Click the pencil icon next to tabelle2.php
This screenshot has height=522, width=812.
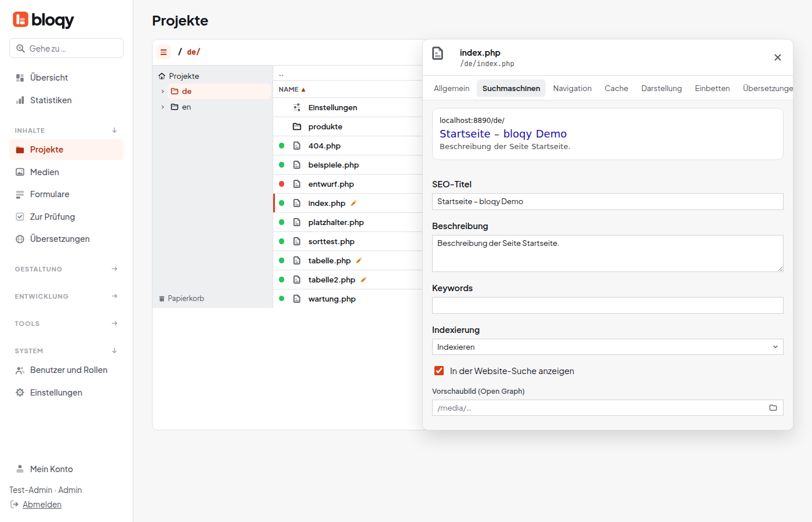point(364,280)
